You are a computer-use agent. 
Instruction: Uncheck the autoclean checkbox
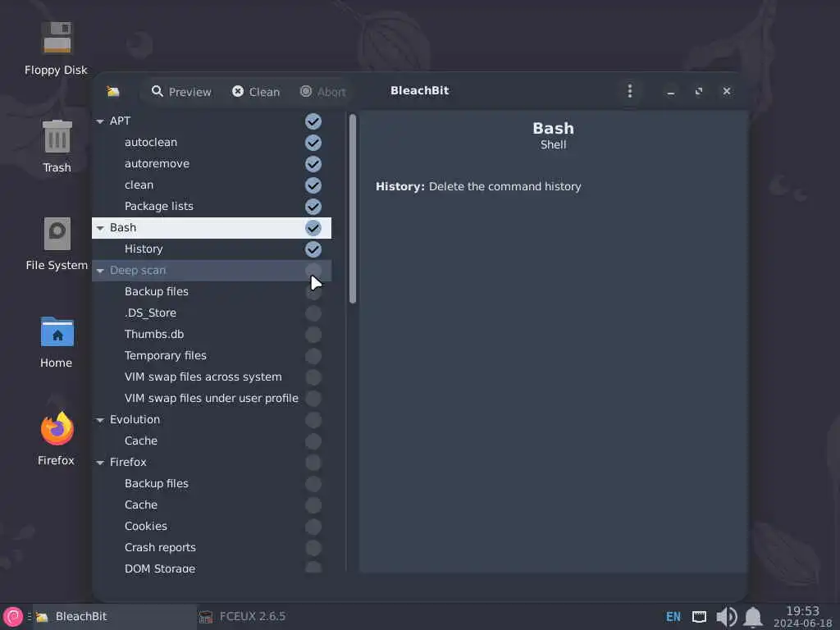313,143
